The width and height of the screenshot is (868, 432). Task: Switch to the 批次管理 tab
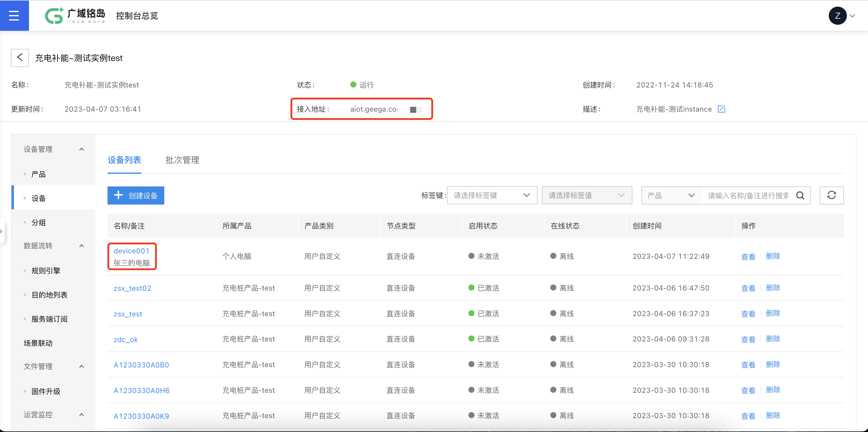pos(182,160)
